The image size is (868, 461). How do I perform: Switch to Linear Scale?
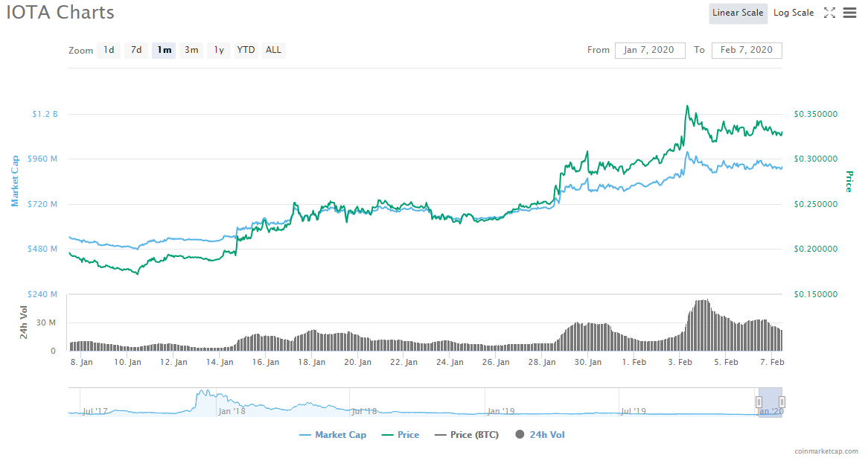[x=738, y=13]
